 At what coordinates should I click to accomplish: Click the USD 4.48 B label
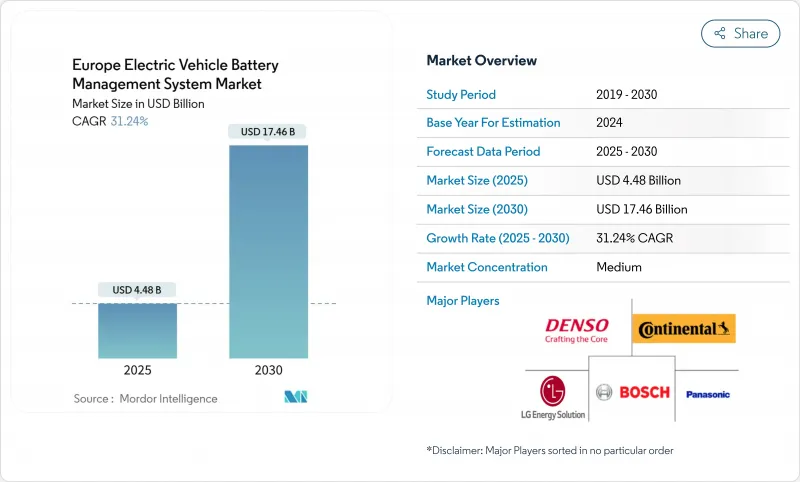(138, 290)
